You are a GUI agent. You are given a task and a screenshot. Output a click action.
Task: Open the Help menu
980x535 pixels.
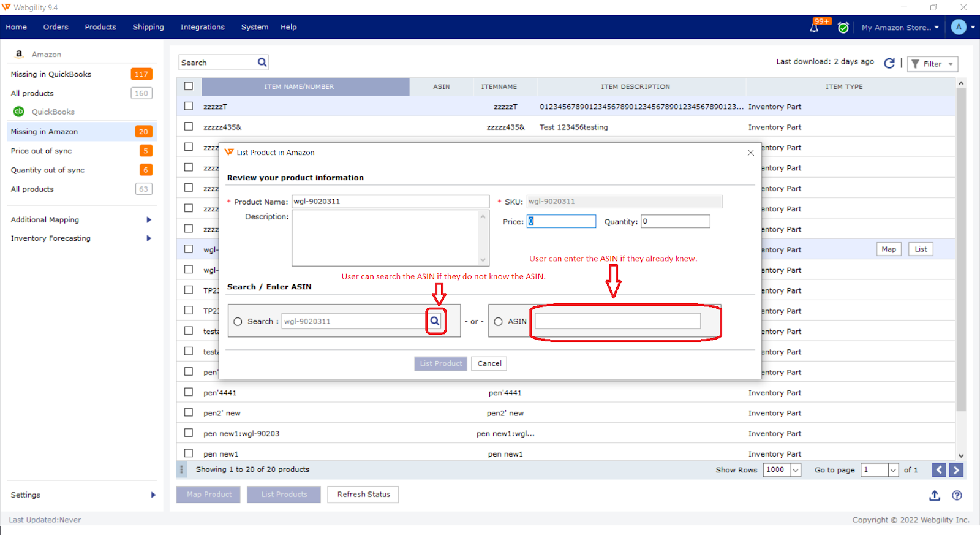pos(288,27)
